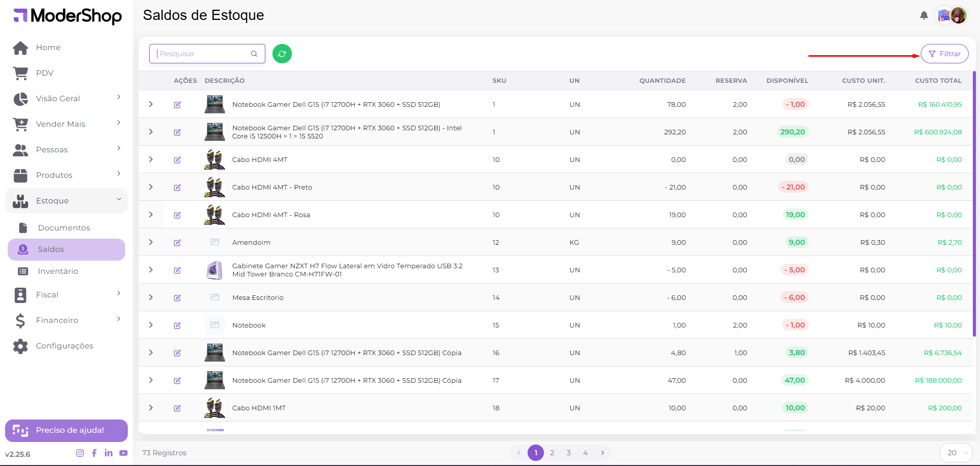Screen dimensions: 980x466
Task: Edit Cabo HDMI 4MT - Preto row
Action: coord(177,188)
